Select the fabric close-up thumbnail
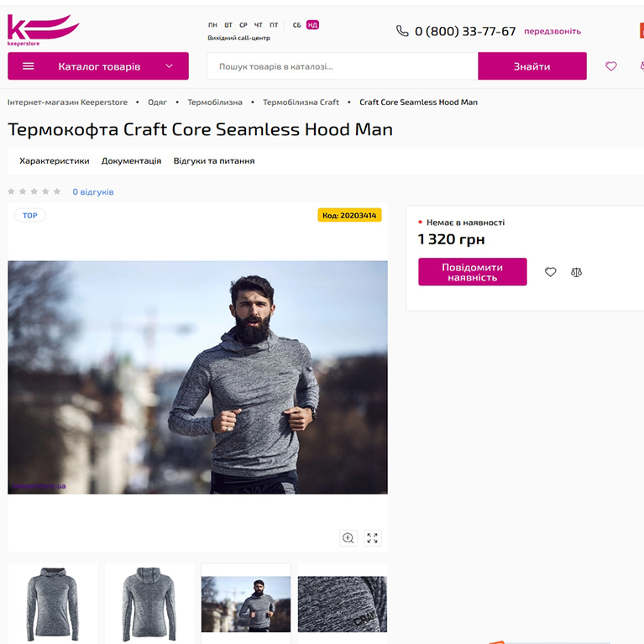 point(342,603)
